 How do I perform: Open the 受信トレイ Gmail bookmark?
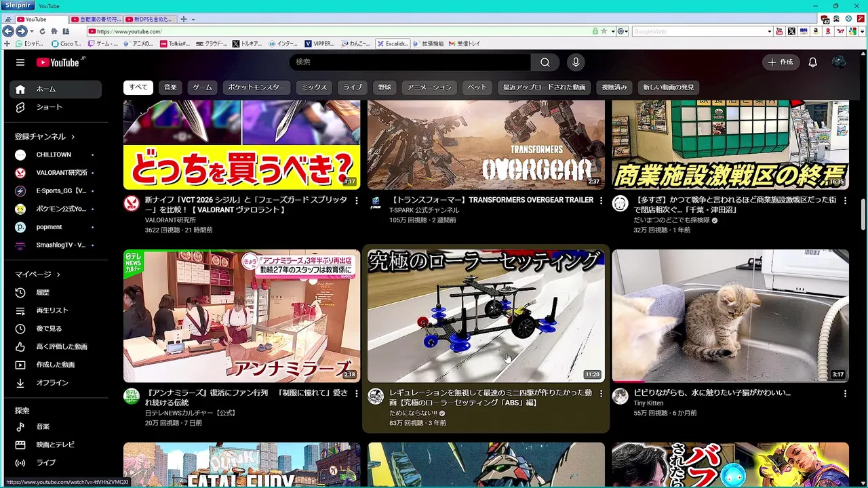click(464, 43)
